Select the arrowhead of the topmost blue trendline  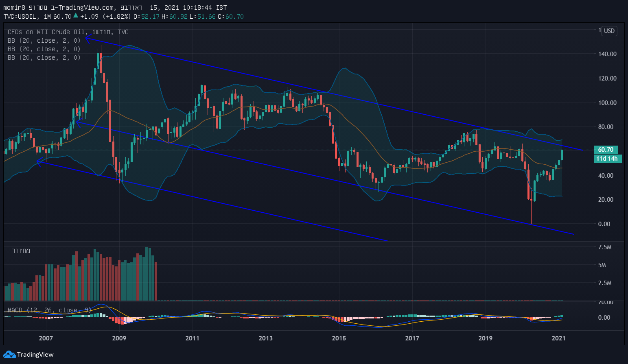[88, 39]
